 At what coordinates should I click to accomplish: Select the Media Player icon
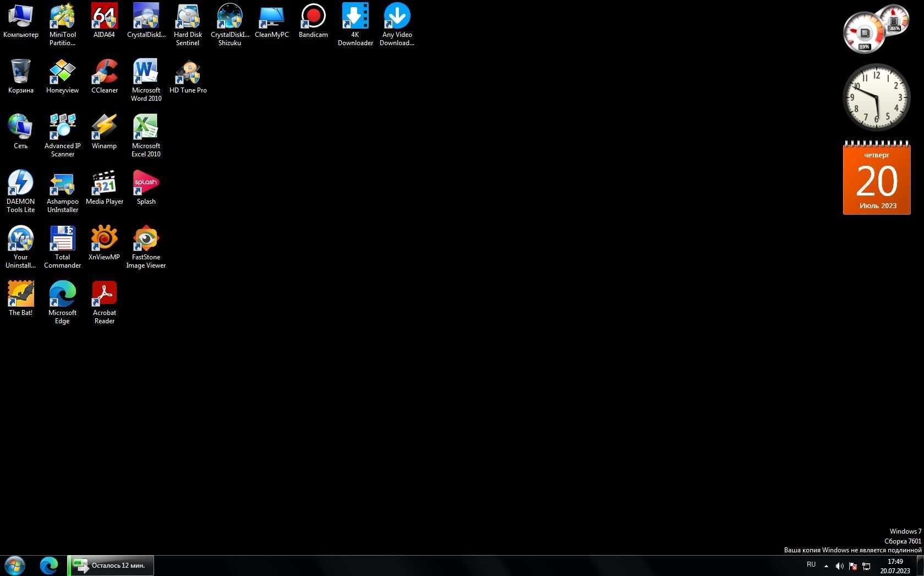104,188
